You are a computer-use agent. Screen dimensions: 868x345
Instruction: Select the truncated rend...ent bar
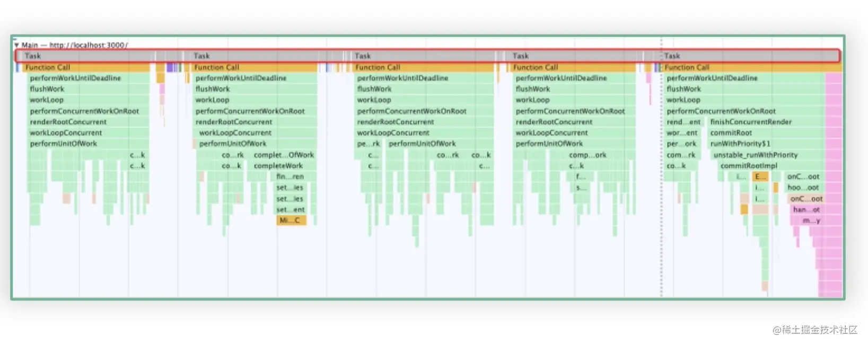click(x=683, y=122)
